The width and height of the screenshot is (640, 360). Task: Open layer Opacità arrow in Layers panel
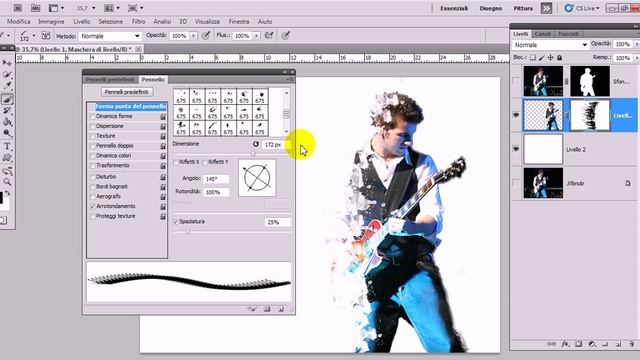point(636,44)
